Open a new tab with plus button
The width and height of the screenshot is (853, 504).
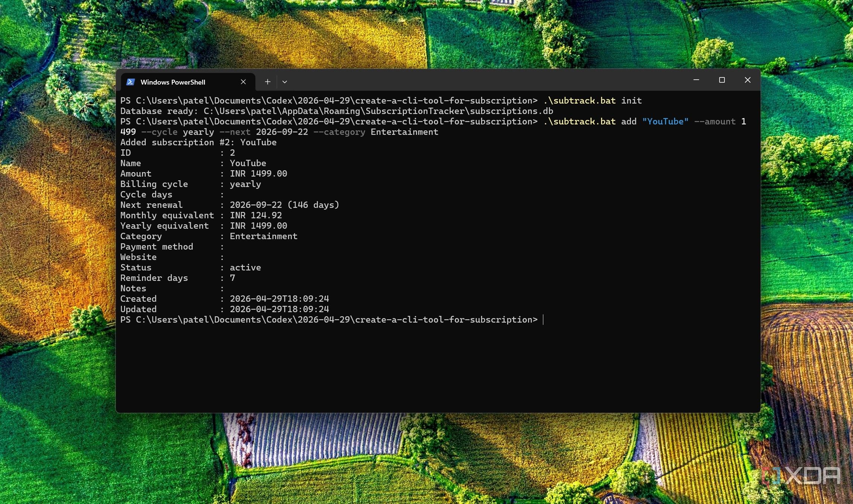(268, 82)
